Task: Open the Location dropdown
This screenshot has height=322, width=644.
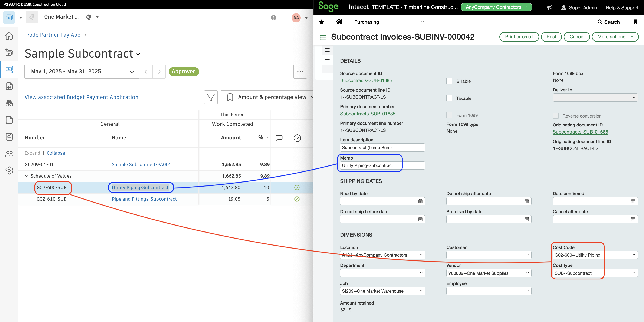Action: pyautogui.click(x=382, y=255)
